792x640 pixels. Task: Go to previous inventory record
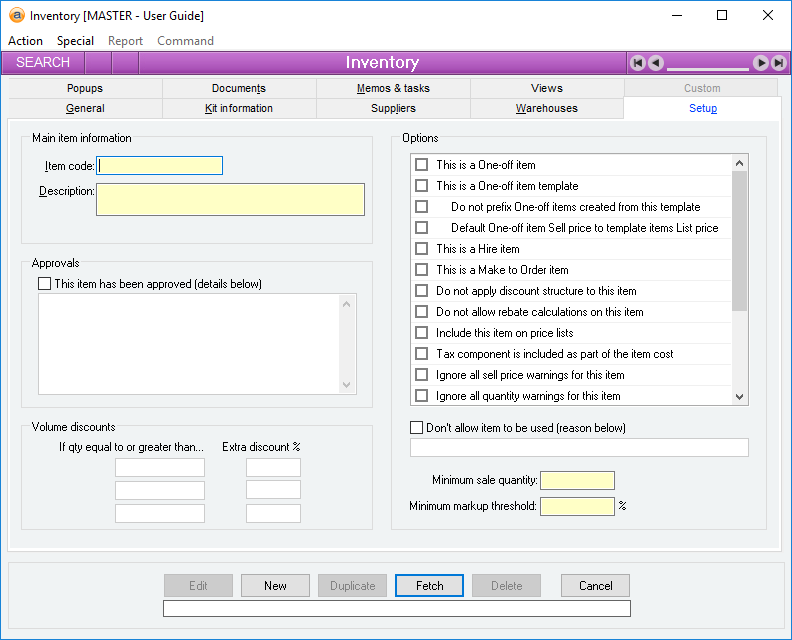point(655,63)
